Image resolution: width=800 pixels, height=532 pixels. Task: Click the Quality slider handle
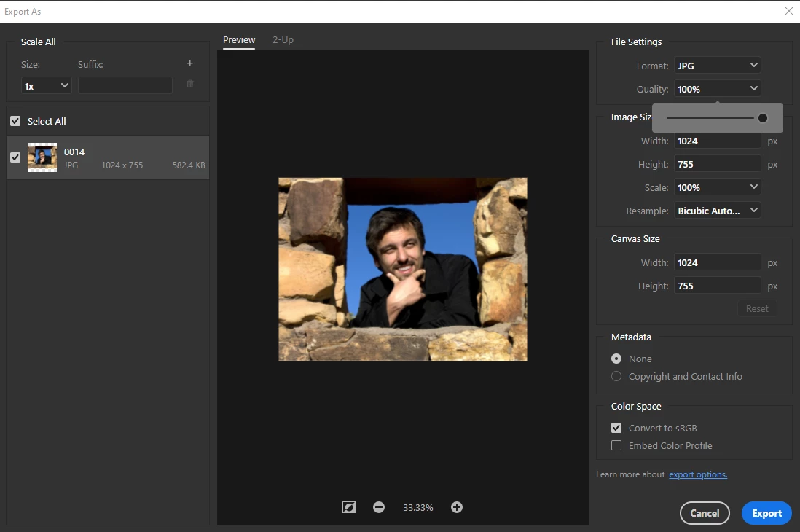pos(762,118)
